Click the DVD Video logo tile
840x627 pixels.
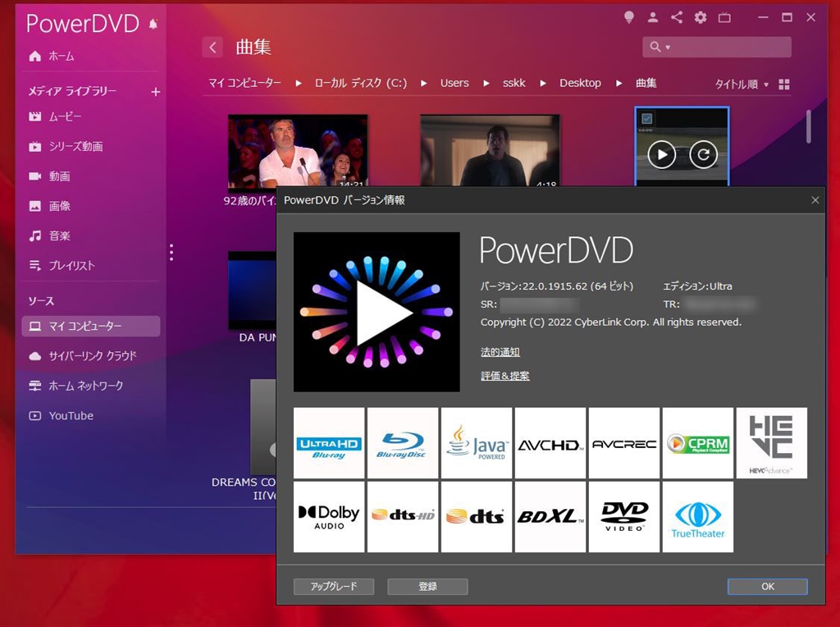click(x=624, y=516)
